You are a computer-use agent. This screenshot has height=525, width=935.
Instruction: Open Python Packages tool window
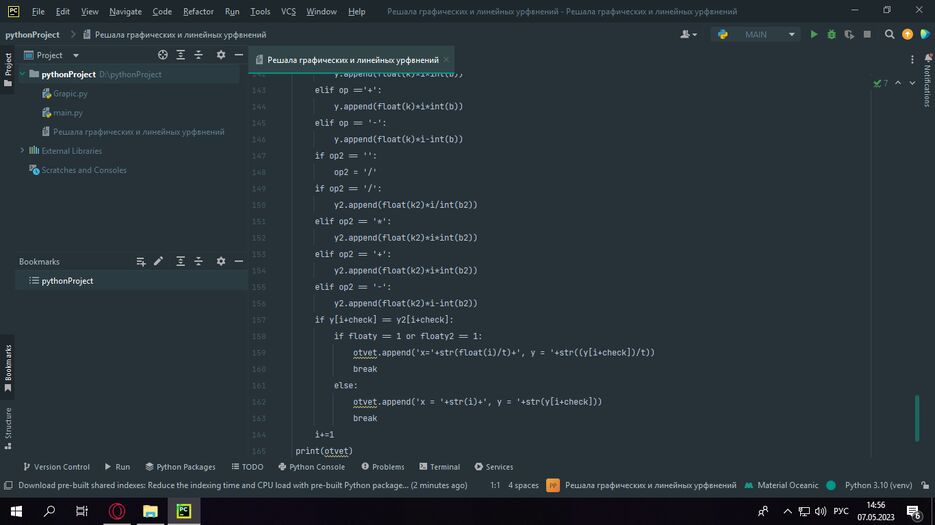[x=180, y=467]
